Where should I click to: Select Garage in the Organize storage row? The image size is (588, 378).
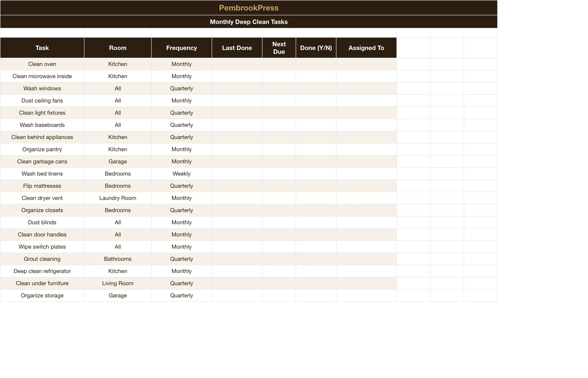click(x=118, y=295)
